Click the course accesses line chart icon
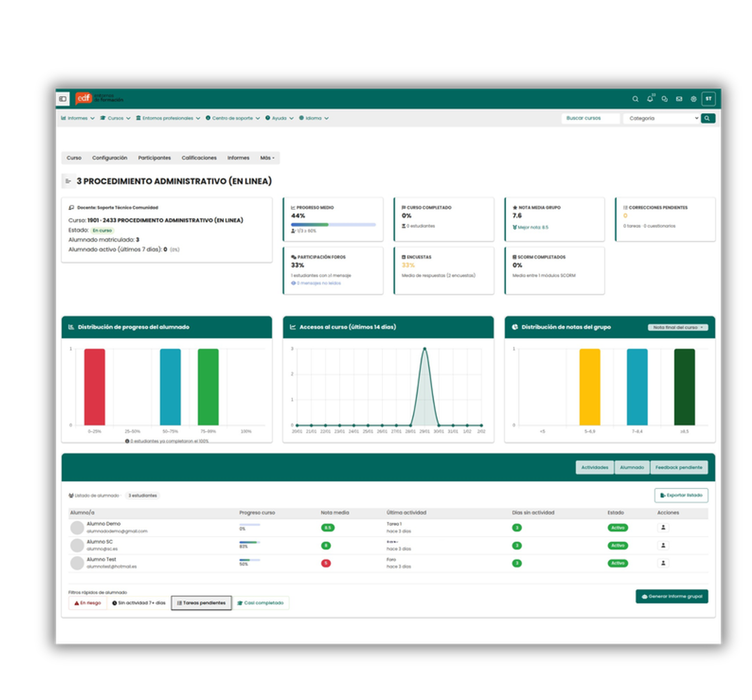Image resolution: width=752 pixels, height=700 pixels. [x=293, y=327]
